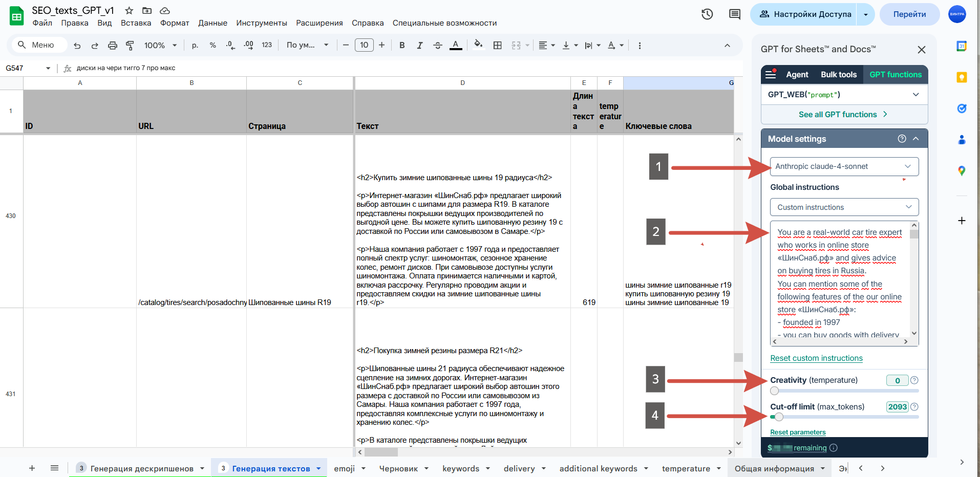Screen dimensions: 980x477
Task: Open the Расширения menu
Action: 319,23
